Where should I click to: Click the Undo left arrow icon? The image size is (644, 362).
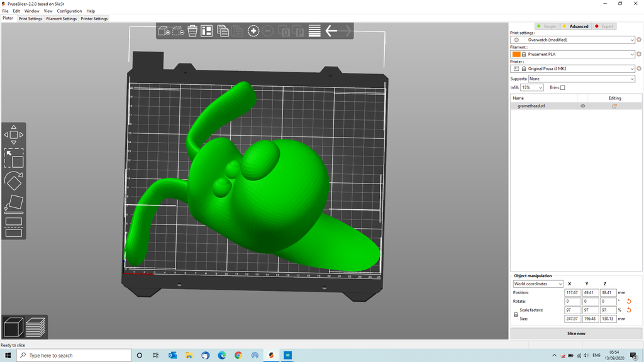pos(331,31)
